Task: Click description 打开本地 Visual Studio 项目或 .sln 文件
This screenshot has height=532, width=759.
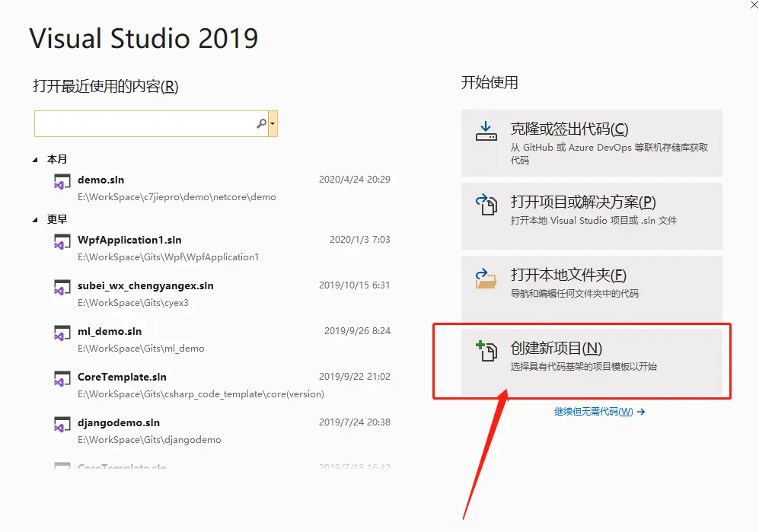Action: click(x=594, y=221)
